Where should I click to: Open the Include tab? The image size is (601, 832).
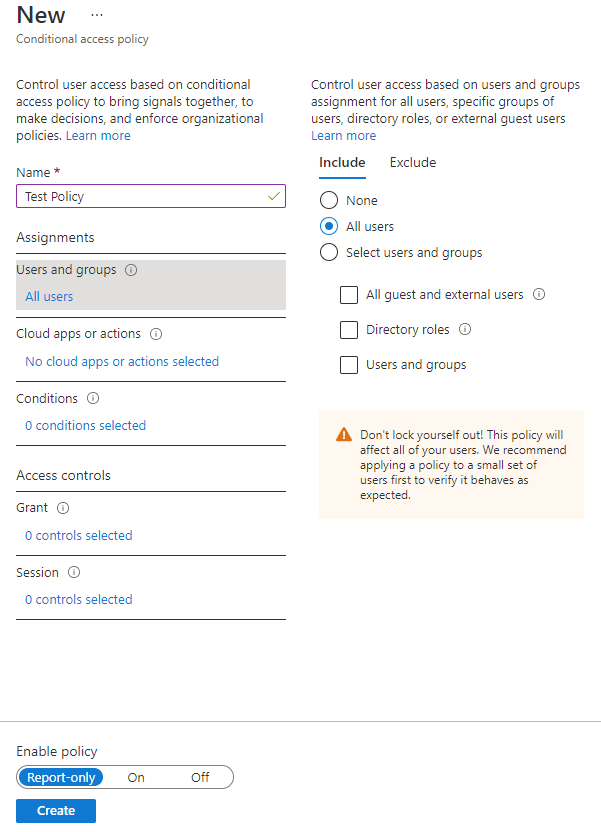coord(342,163)
